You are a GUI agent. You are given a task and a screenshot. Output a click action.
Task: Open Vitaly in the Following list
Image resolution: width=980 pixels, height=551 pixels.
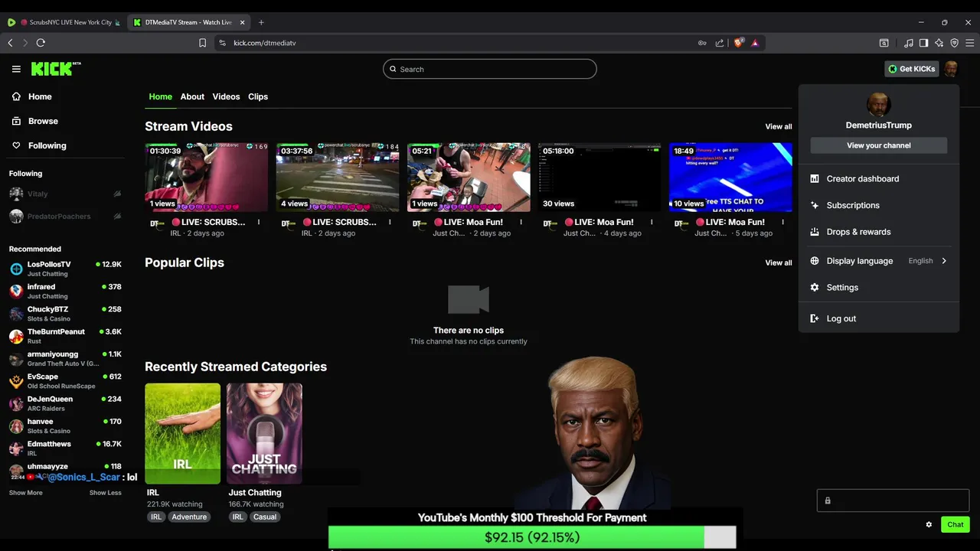click(x=65, y=194)
